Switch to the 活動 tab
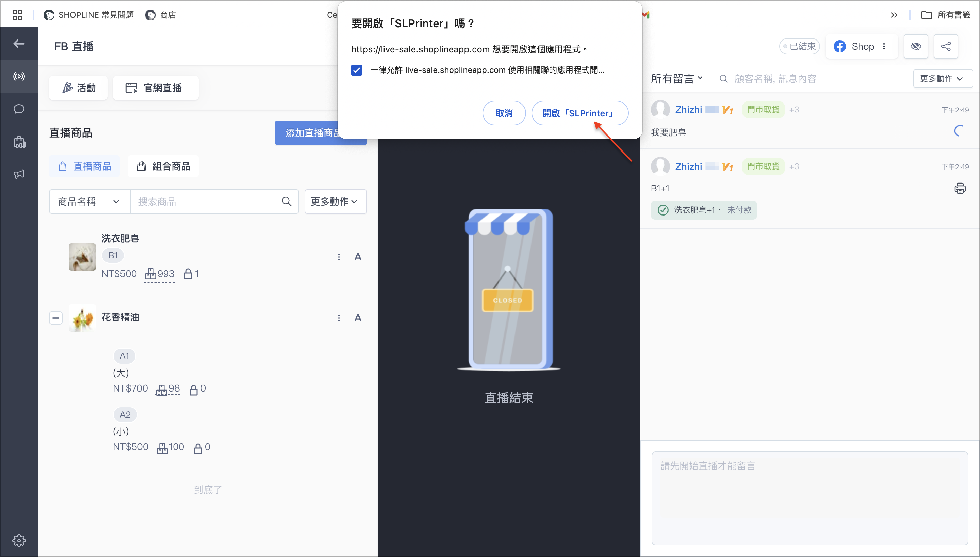The height and width of the screenshot is (557, 980). point(78,88)
